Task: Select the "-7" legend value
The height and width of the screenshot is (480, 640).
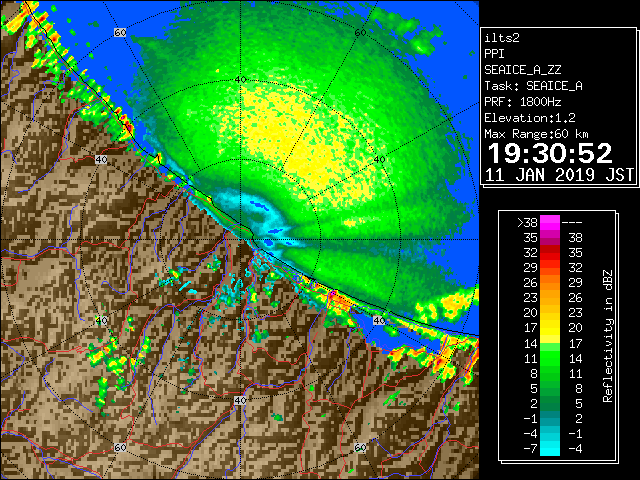Action: 530,449
